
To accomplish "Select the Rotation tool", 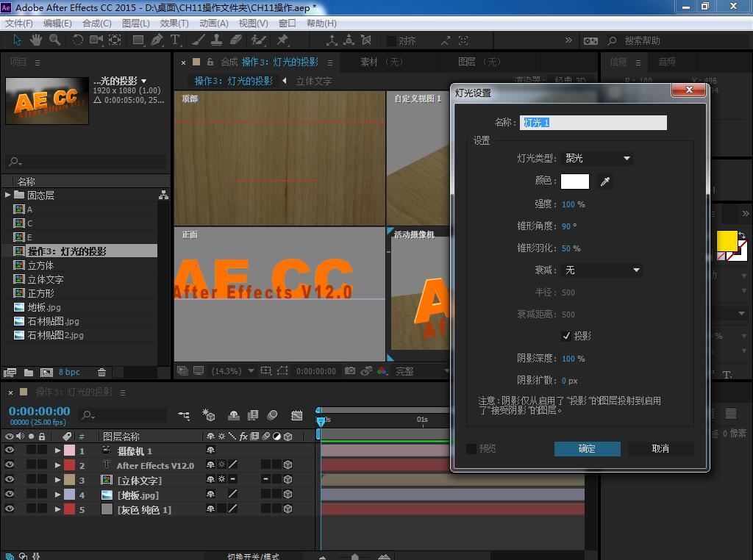I will (x=77, y=40).
